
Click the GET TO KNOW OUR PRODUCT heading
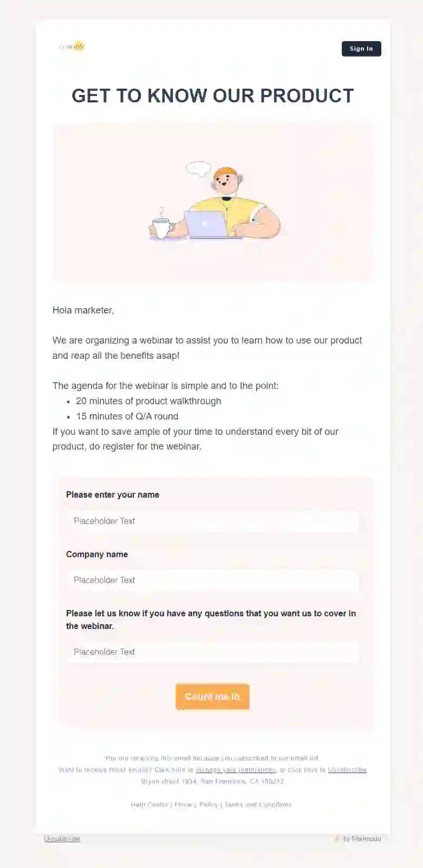pyautogui.click(x=212, y=96)
